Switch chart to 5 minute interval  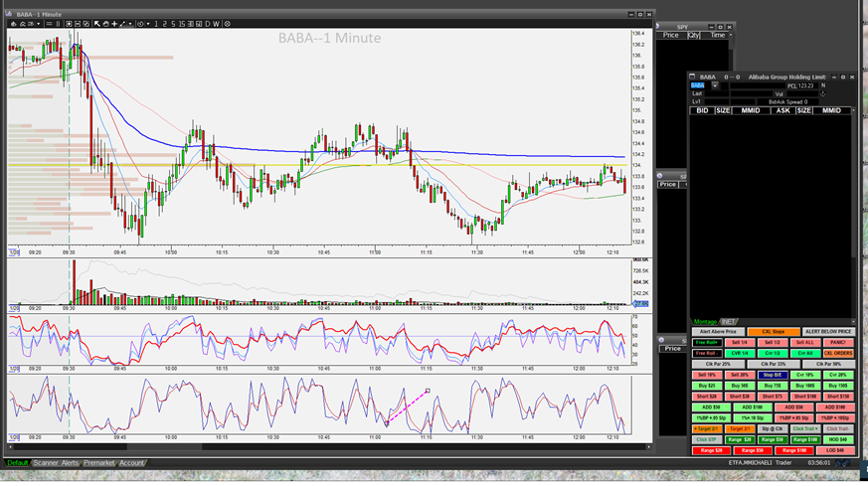point(173,24)
